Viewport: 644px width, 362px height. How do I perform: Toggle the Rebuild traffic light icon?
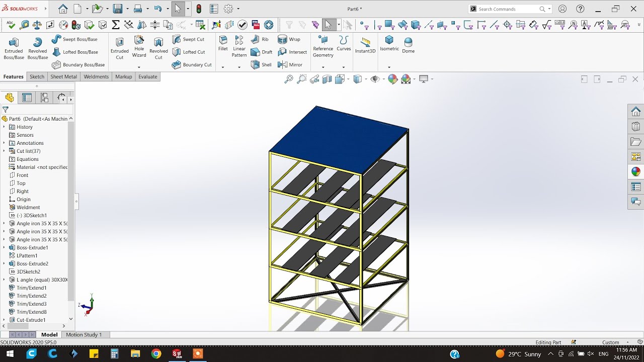(199, 9)
